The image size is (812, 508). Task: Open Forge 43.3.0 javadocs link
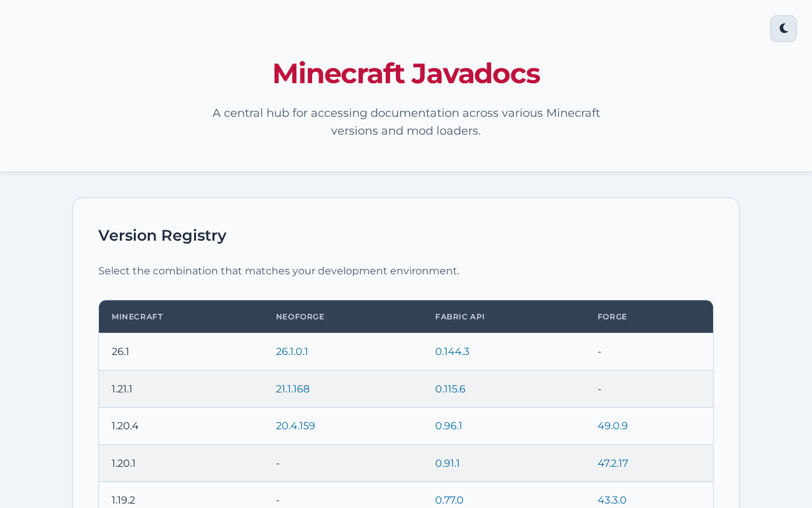coord(612,500)
